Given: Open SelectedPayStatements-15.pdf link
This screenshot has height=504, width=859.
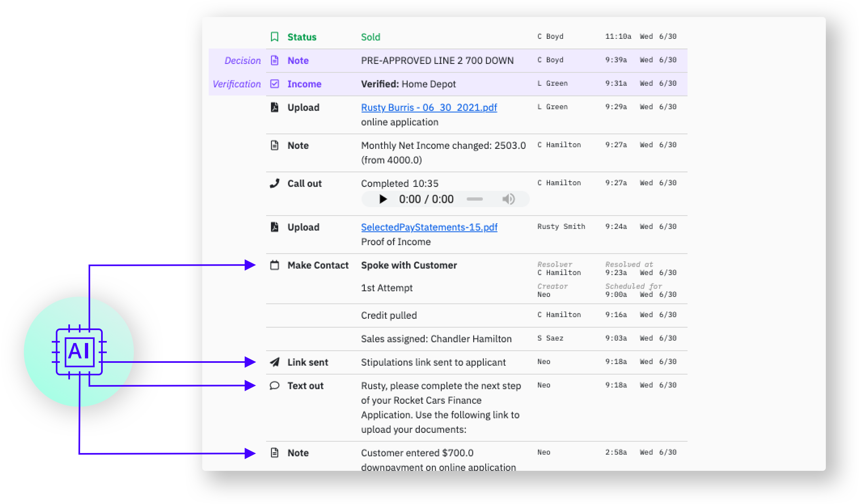Looking at the screenshot, I should pos(429,227).
